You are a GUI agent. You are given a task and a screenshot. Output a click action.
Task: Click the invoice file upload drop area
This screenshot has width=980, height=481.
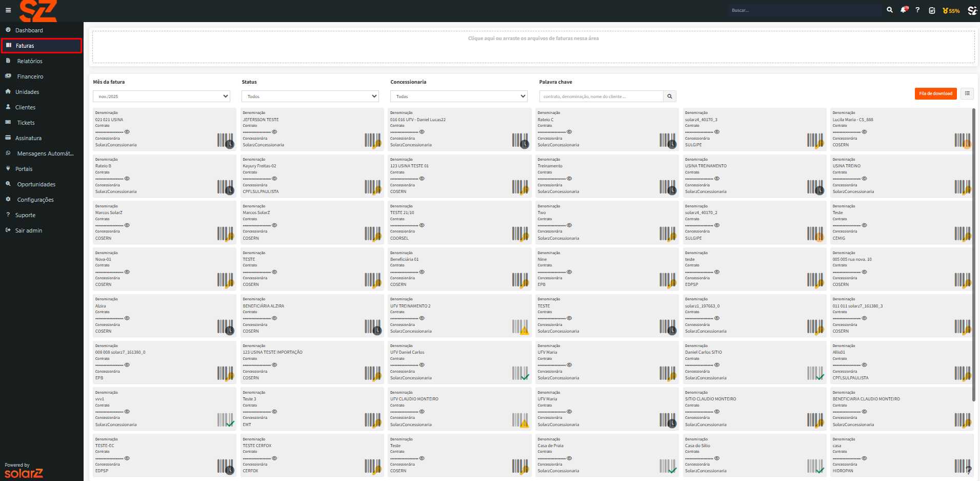tap(533, 47)
